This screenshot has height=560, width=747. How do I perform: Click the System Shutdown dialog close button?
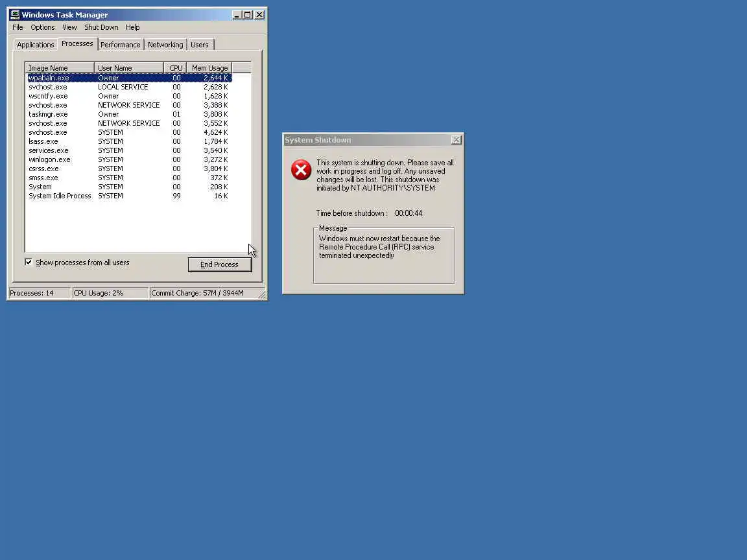click(x=456, y=139)
